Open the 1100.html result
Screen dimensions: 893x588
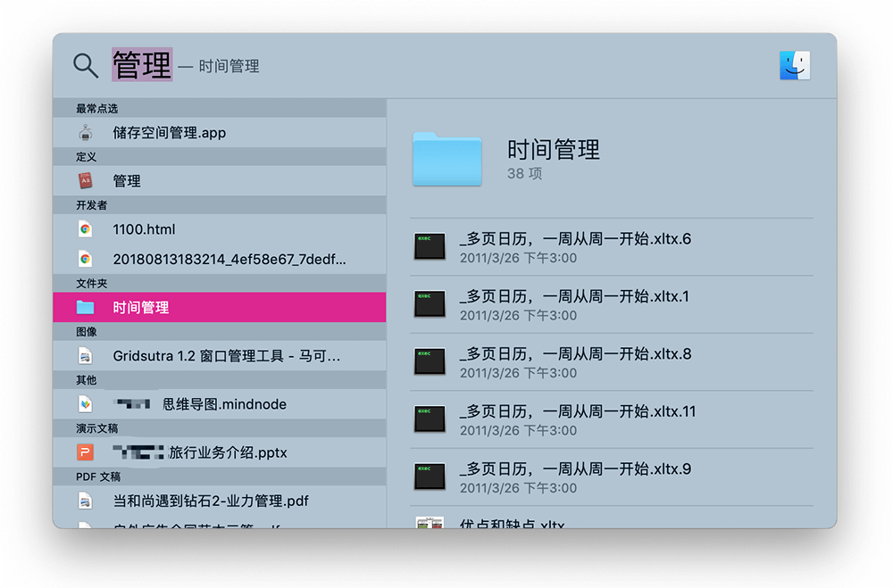click(x=220, y=229)
